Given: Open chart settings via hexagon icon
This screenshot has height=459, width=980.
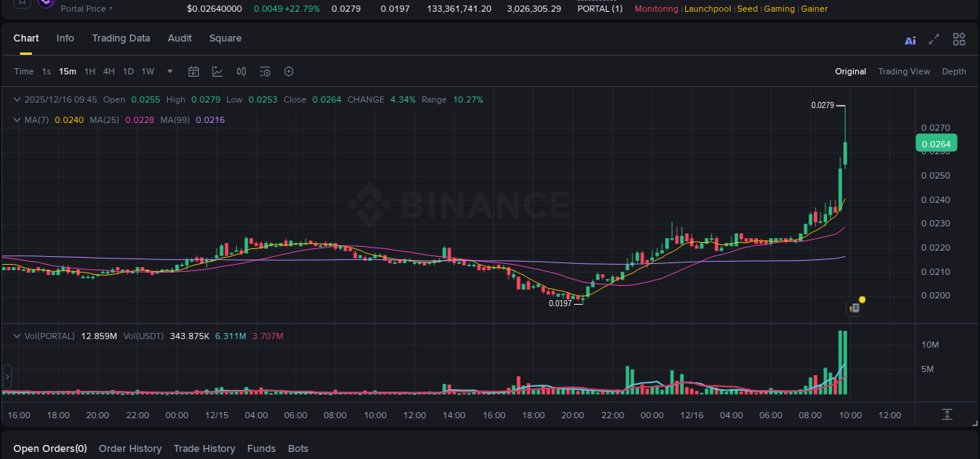Looking at the screenshot, I should coord(288,71).
